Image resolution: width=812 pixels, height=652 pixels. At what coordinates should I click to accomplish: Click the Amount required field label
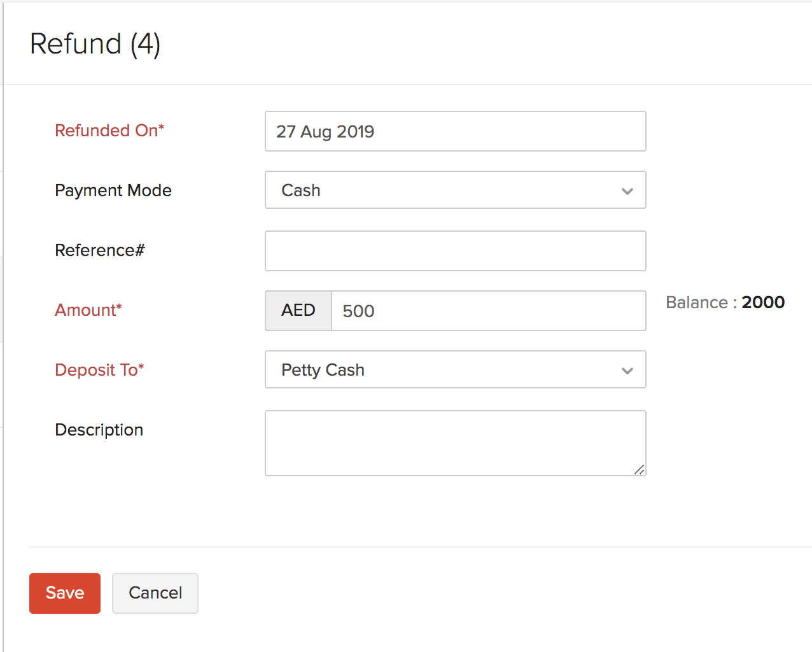coord(88,310)
